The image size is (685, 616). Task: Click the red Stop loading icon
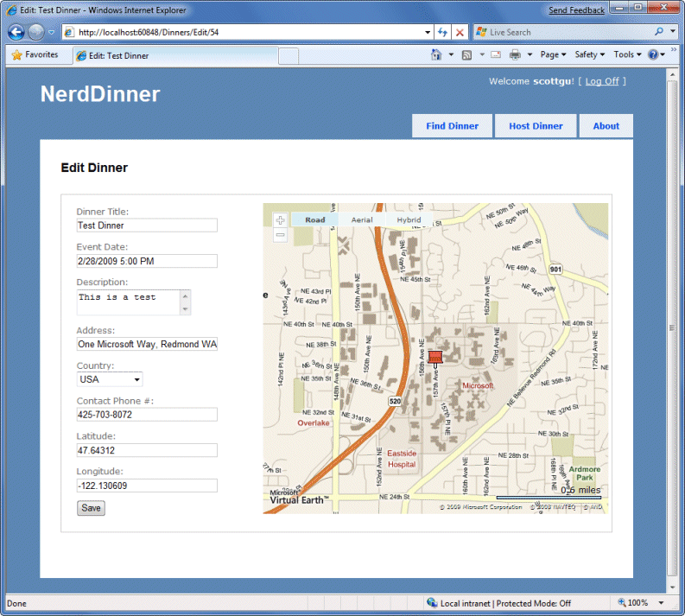(x=460, y=32)
